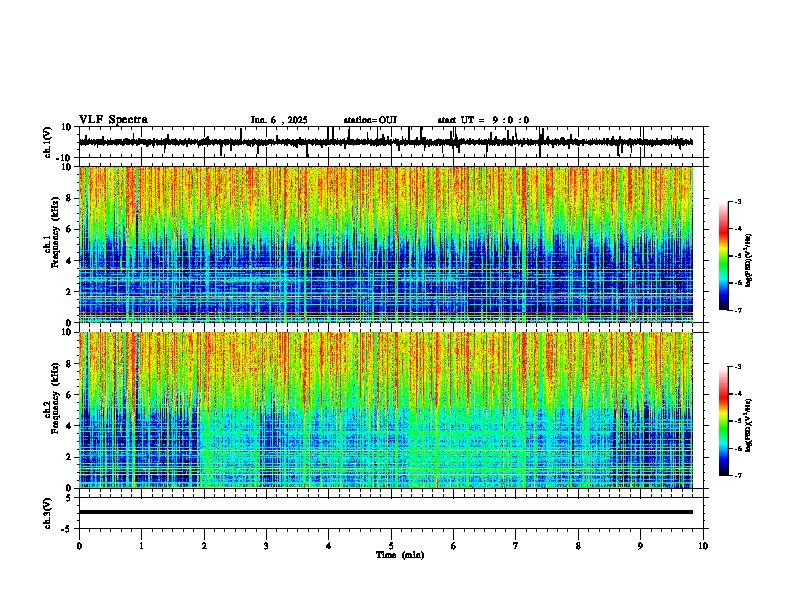
Task: Click the 'Time (min)' axis label
Action: pos(400,555)
